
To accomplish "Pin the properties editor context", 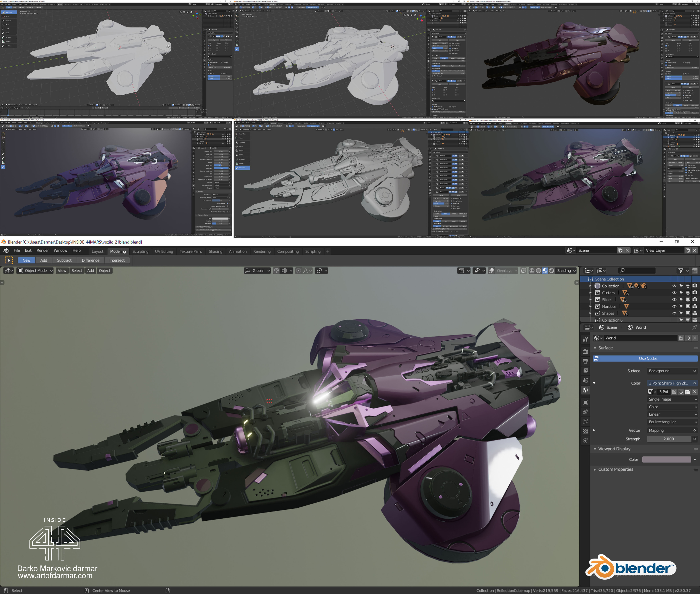I will [x=695, y=327].
